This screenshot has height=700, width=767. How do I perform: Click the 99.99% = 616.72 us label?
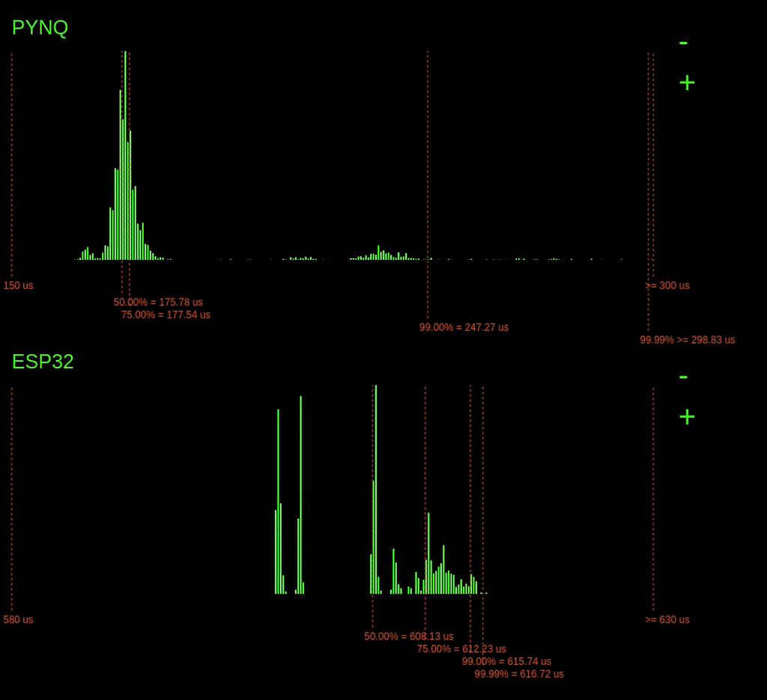(x=519, y=674)
